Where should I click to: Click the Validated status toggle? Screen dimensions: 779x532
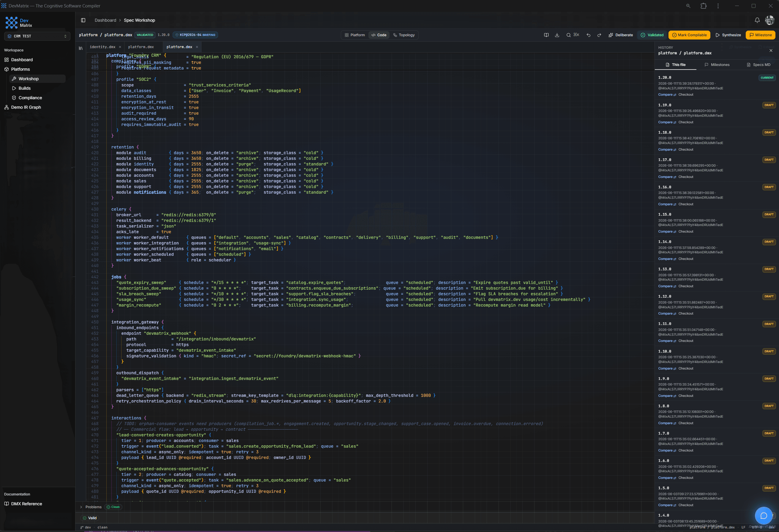(x=652, y=35)
